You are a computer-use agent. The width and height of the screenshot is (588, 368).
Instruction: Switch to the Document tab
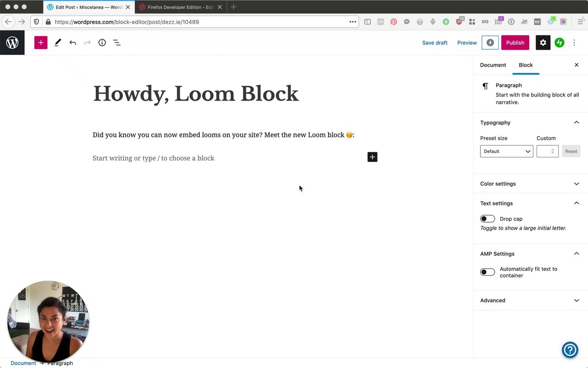coord(493,65)
